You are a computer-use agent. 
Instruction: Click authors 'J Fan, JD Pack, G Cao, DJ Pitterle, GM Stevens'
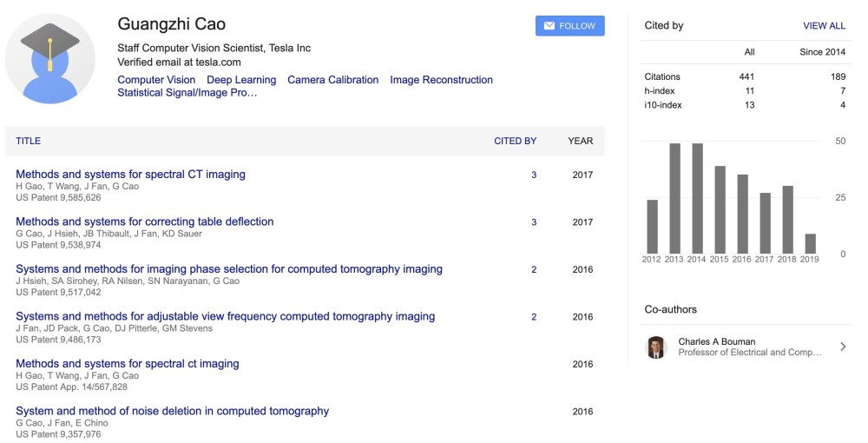[x=114, y=328]
